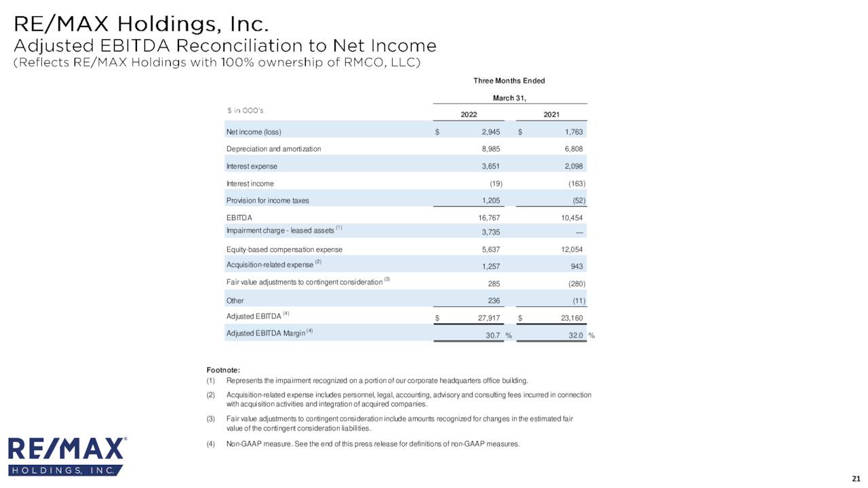This screenshot has height=488, width=868.
Task: Click the 'EBITDA' row label
Action: pyautogui.click(x=239, y=218)
